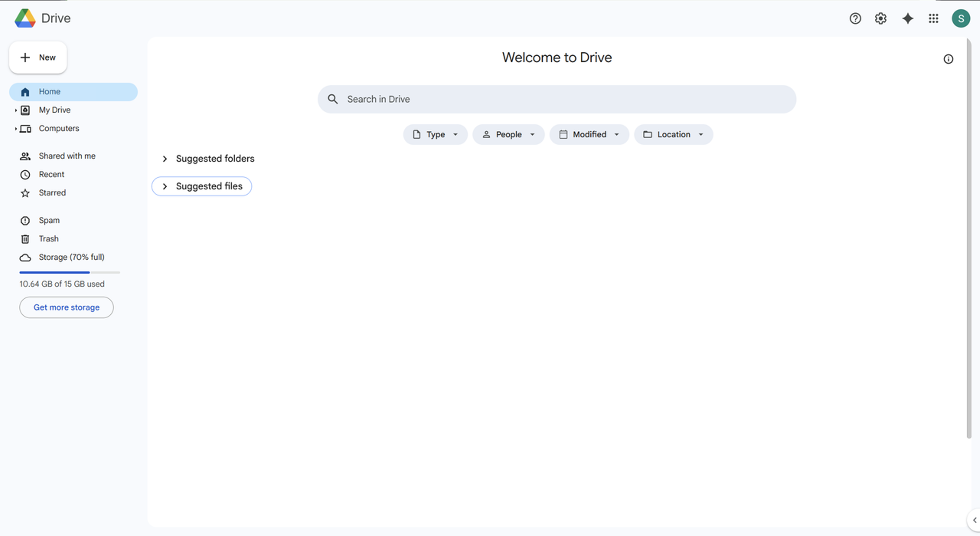Open the Help icon in top bar
980x536 pixels.
[x=855, y=19]
